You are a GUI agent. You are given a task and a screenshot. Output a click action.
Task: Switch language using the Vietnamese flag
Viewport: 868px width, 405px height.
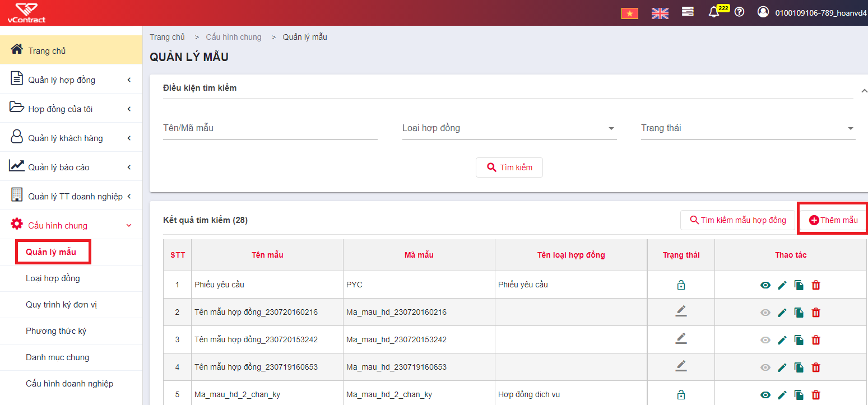[630, 13]
